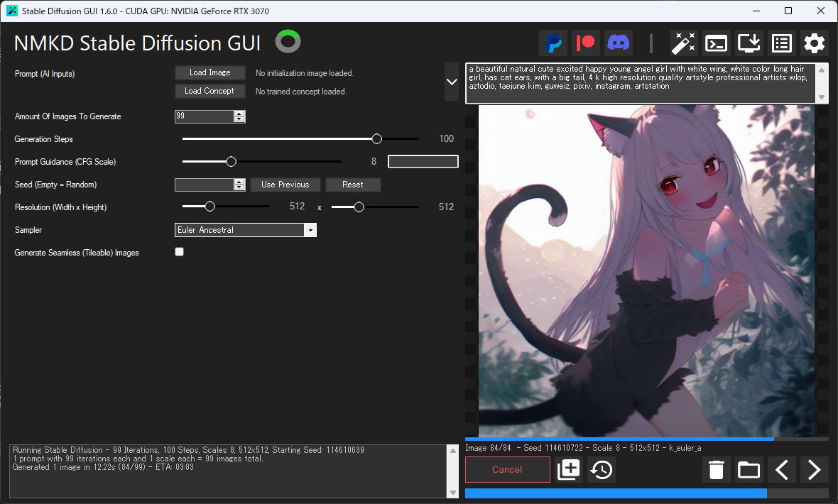Screen dimensions: 838x504
Task: Increase Amount Of Images with stepper arrow
Action: (240, 113)
